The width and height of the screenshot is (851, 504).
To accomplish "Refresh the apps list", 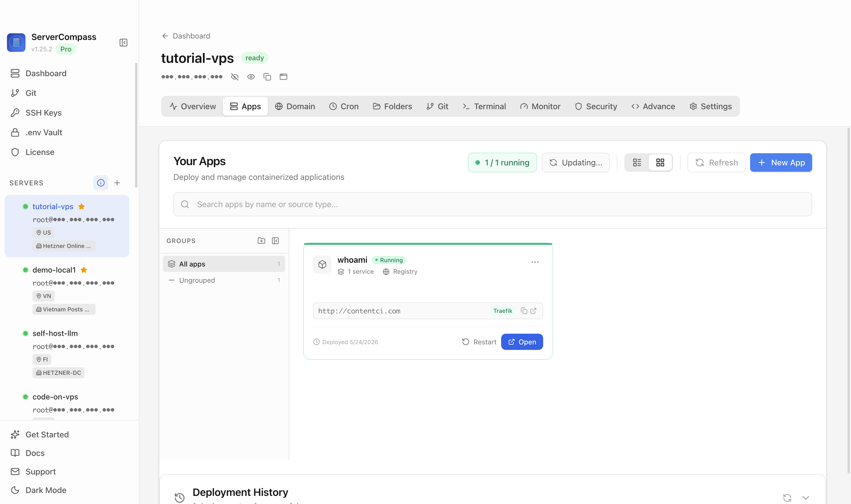I will pyautogui.click(x=717, y=163).
